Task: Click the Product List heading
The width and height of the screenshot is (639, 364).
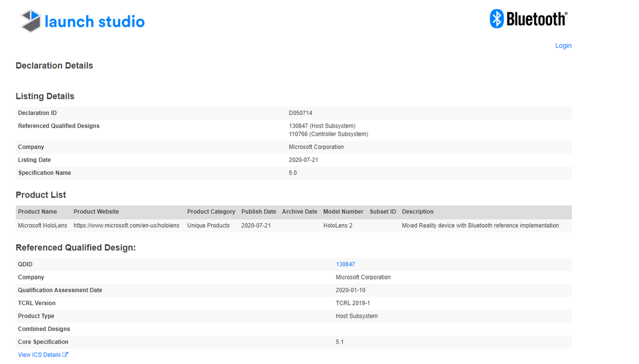Action: 41,195
